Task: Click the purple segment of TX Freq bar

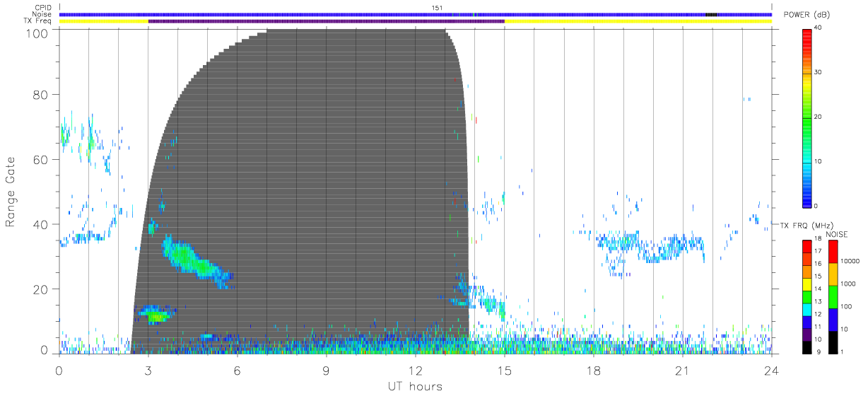Action: click(326, 21)
